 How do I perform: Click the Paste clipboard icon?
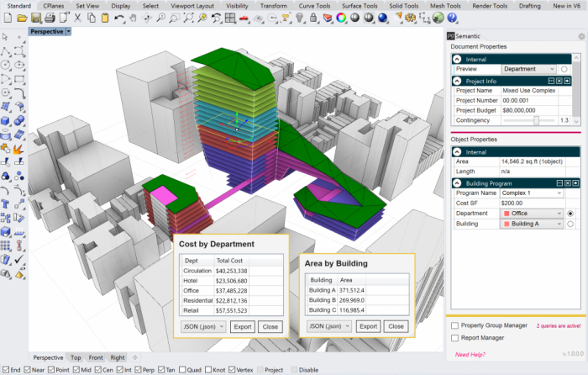click(x=105, y=18)
